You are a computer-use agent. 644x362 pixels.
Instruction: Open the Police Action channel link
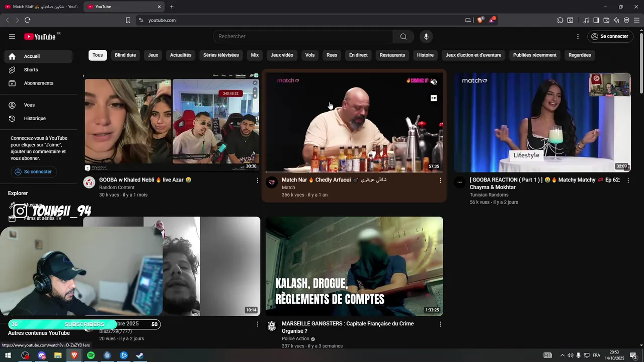pyautogui.click(x=296, y=339)
